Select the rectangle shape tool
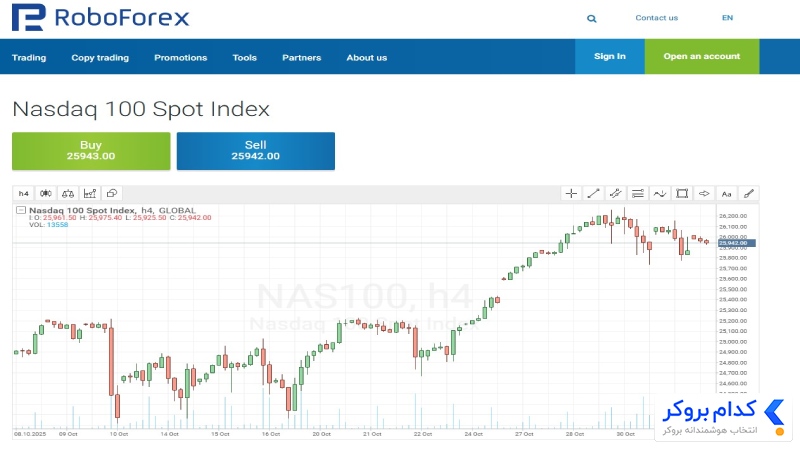The width and height of the screenshot is (800, 450). tap(682, 193)
